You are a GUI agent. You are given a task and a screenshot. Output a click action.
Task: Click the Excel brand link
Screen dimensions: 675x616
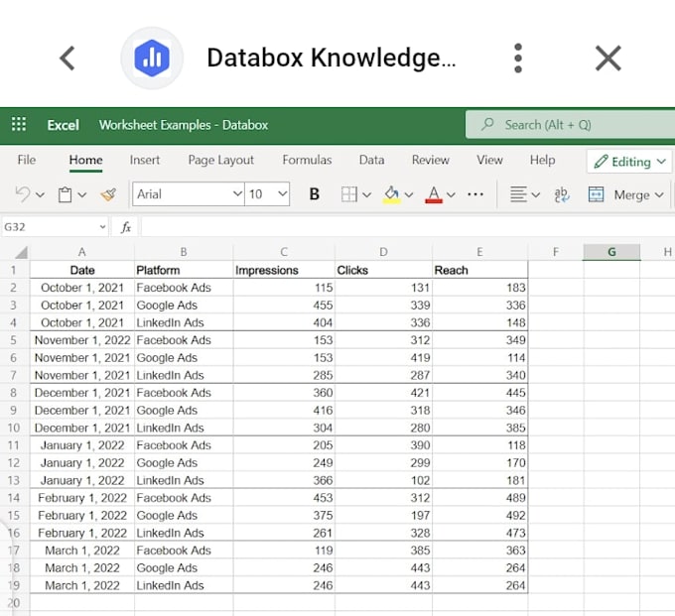coord(63,125)
